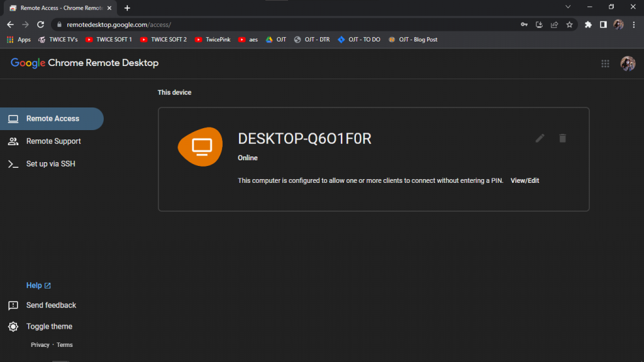Open Chrome's three-dot menu
644x362 pixels.
634,25
